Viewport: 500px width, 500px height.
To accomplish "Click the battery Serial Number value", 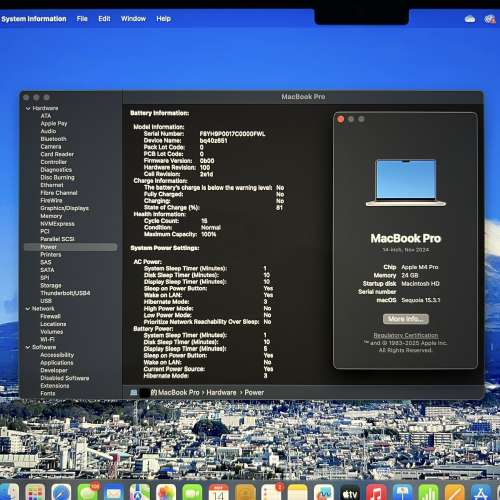I will (x=232, y=134).
